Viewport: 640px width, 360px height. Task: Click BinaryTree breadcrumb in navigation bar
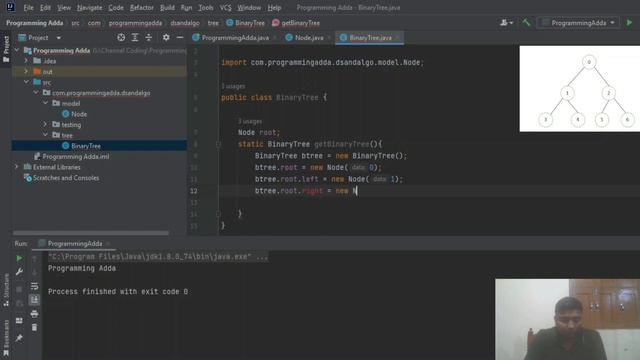click(x=246, y=23)
